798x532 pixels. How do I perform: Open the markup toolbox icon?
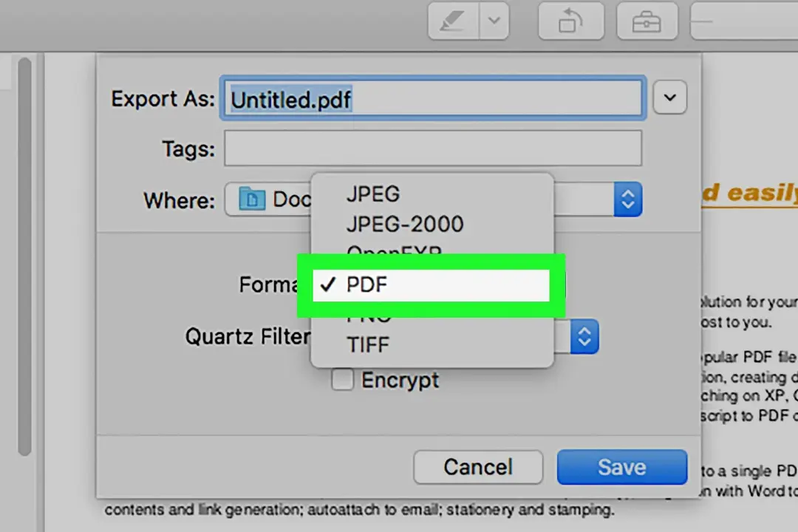tap(647, 21)
